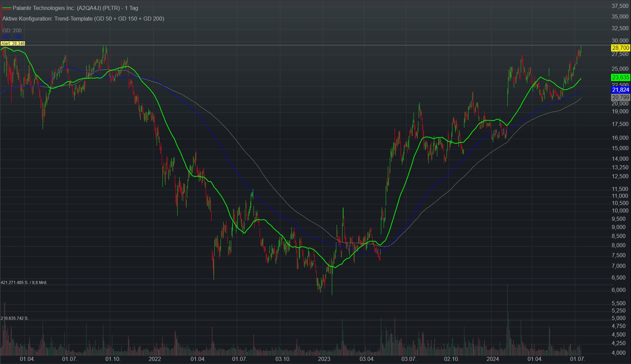Click the 03.04. date on the time axis
Screen dimensions: 631x364
pos(367,359)
